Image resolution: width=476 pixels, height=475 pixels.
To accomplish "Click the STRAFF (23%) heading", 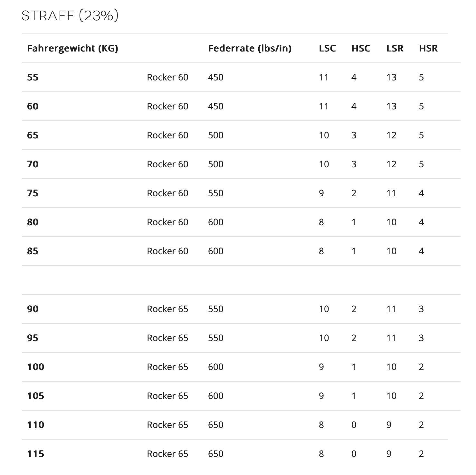I will (x=70, y=15).
